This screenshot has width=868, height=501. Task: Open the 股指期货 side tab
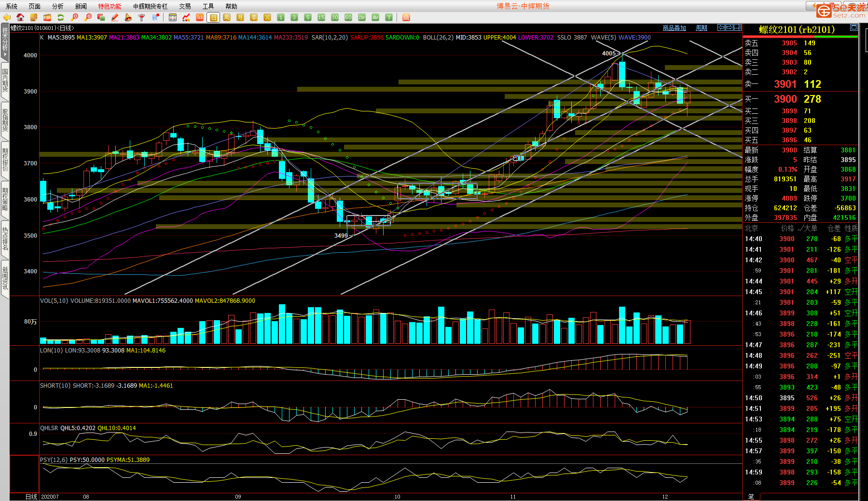[5, 120]
